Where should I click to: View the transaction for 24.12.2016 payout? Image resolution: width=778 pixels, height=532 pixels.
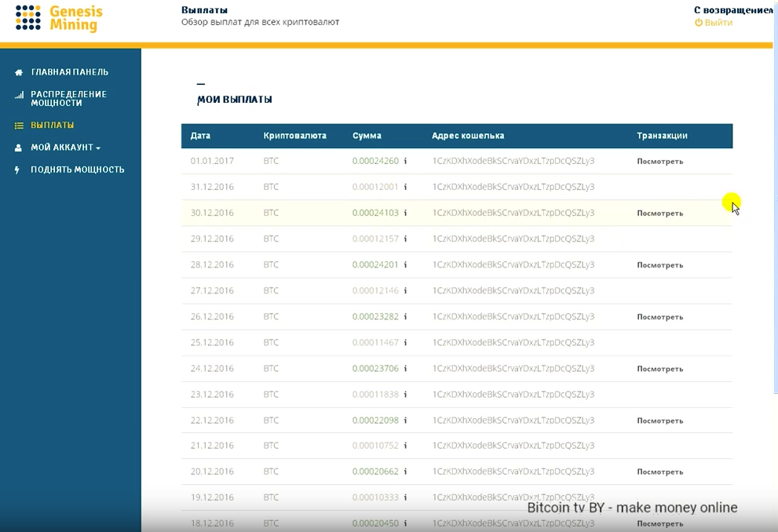pos(659,369)
